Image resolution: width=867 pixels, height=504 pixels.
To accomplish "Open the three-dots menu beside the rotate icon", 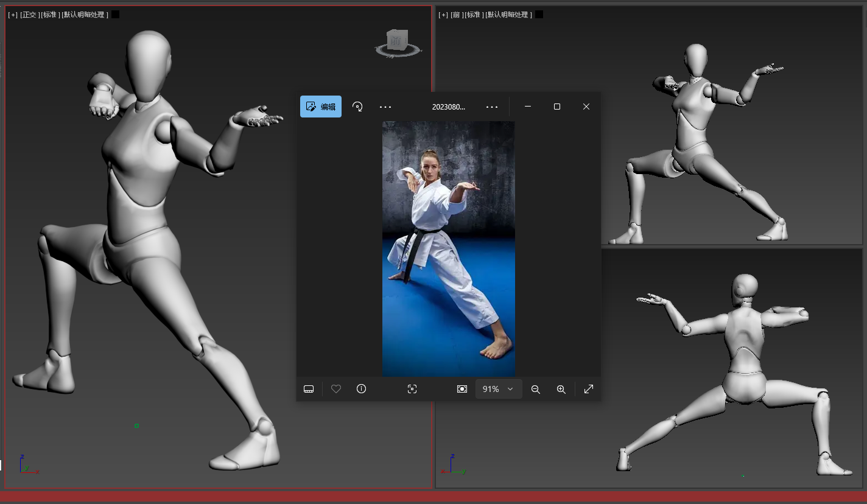I will pyautogui.click(x=385, y=107).
